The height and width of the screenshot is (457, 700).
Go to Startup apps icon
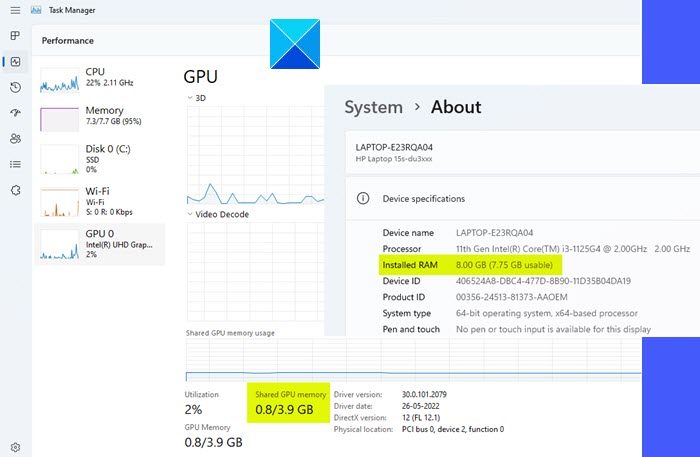tap(15, 113)
